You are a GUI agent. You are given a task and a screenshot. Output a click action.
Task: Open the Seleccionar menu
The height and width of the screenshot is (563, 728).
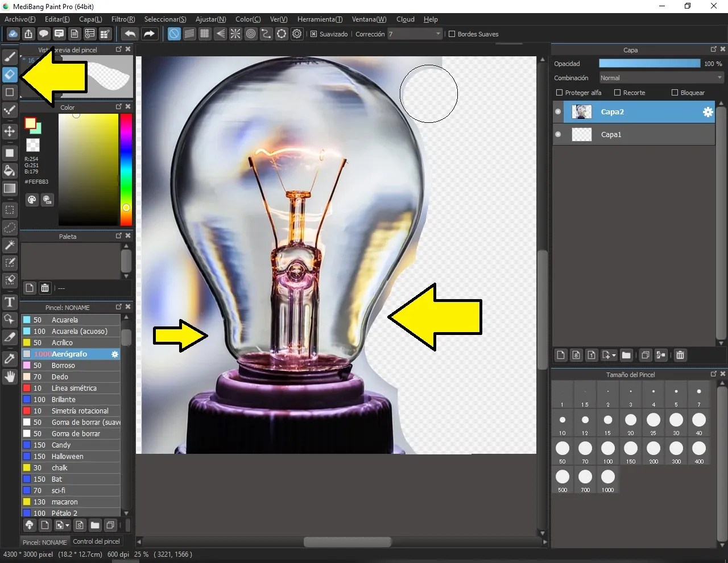(165, 19)
